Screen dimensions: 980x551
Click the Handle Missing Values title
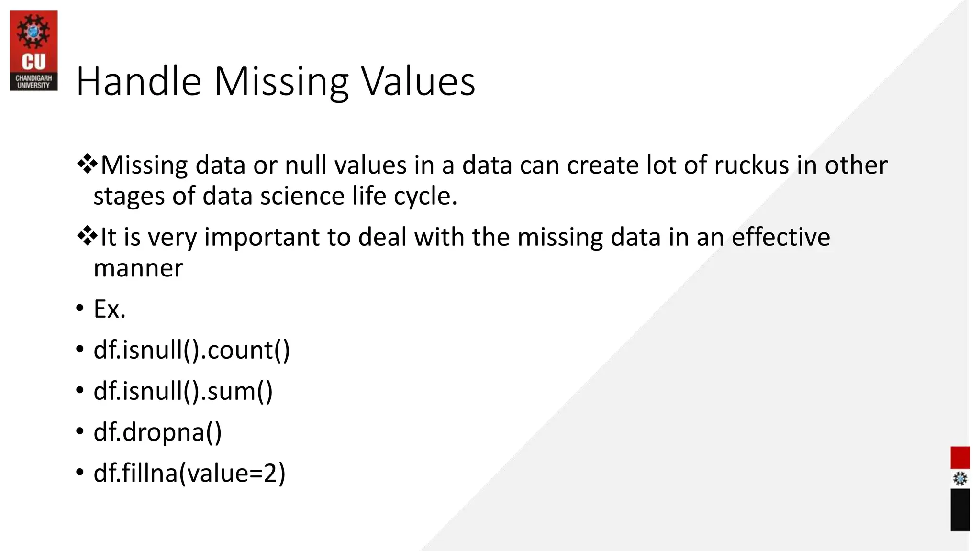pyautogui.click(x=276, y=81)
